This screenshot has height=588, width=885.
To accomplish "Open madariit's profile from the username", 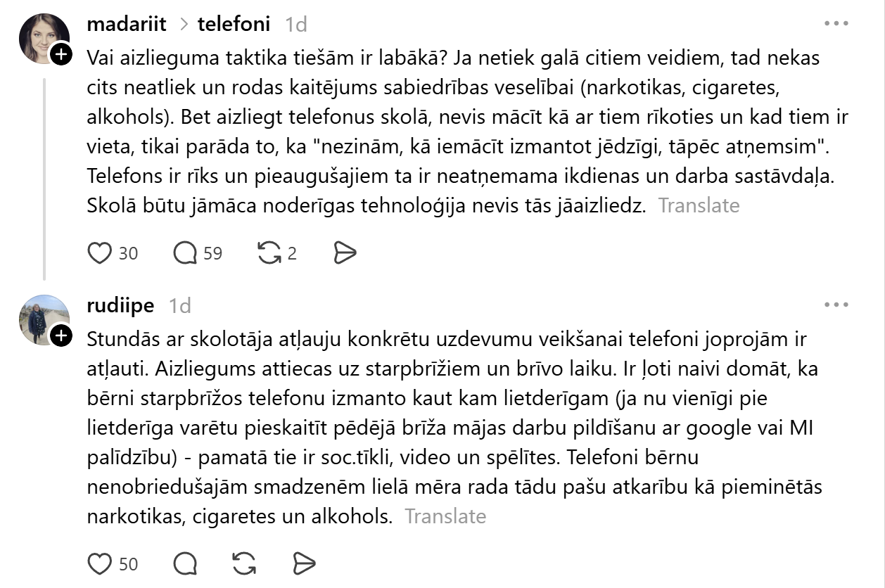I will 127,24.
